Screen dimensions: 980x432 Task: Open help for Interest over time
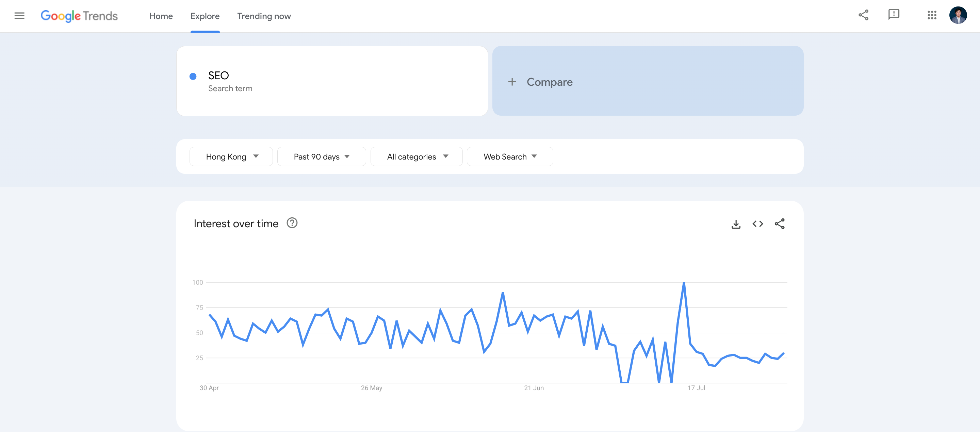(292, 223)
